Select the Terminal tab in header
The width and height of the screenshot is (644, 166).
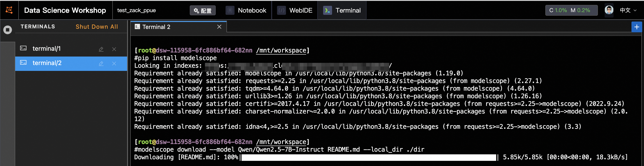coord(342,11)
